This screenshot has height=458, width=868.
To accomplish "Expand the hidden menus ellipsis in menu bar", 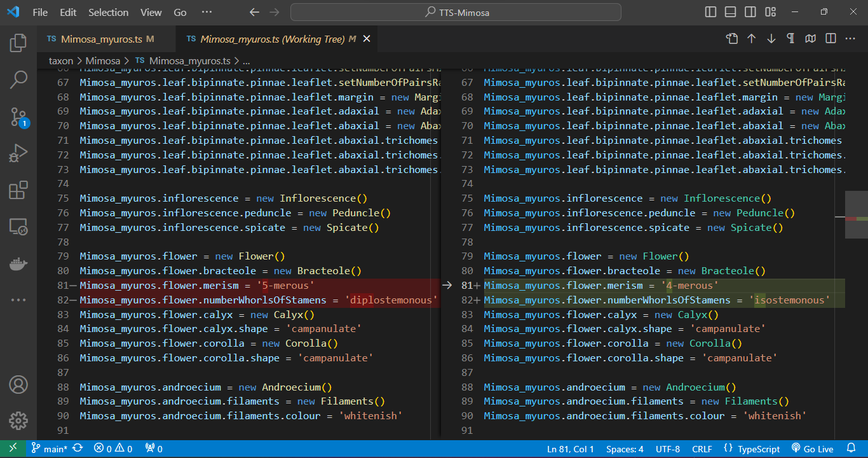I will pyautogui.click(x=207, y=12).
